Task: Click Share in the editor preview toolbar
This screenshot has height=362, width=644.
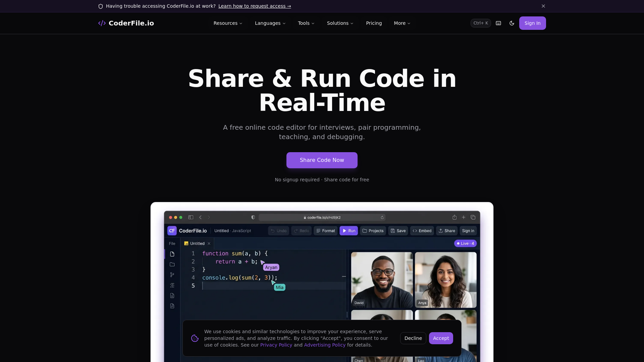Action: tap(447, 231)
